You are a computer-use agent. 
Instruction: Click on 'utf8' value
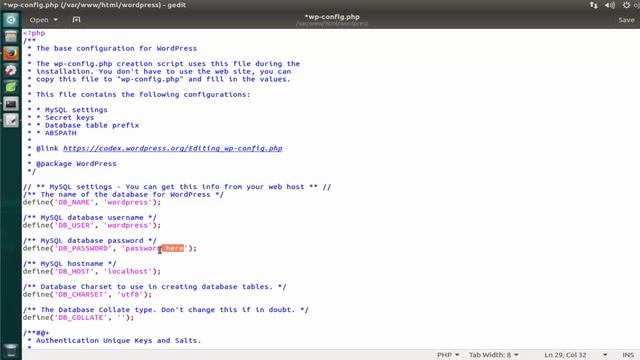[x=130, y=294]
